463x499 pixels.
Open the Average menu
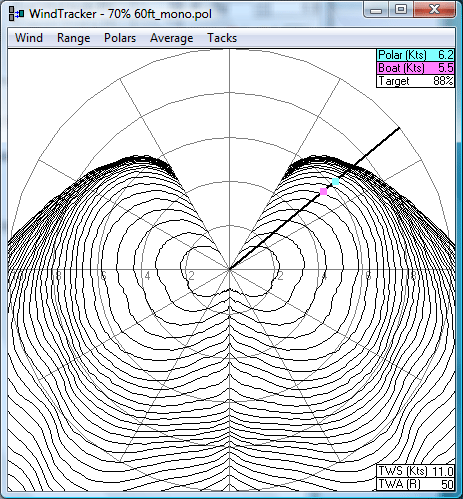tap(172, 38)
